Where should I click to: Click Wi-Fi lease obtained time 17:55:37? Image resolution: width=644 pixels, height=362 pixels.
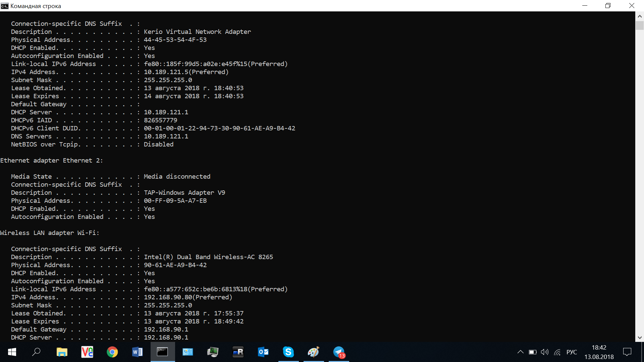click(229, 313)
